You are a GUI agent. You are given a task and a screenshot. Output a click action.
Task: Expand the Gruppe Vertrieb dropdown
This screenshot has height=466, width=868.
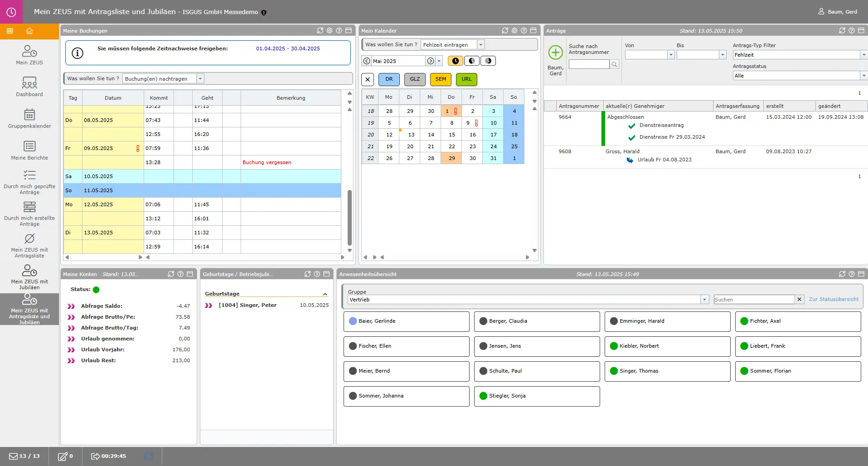click(x=704, y=300)
